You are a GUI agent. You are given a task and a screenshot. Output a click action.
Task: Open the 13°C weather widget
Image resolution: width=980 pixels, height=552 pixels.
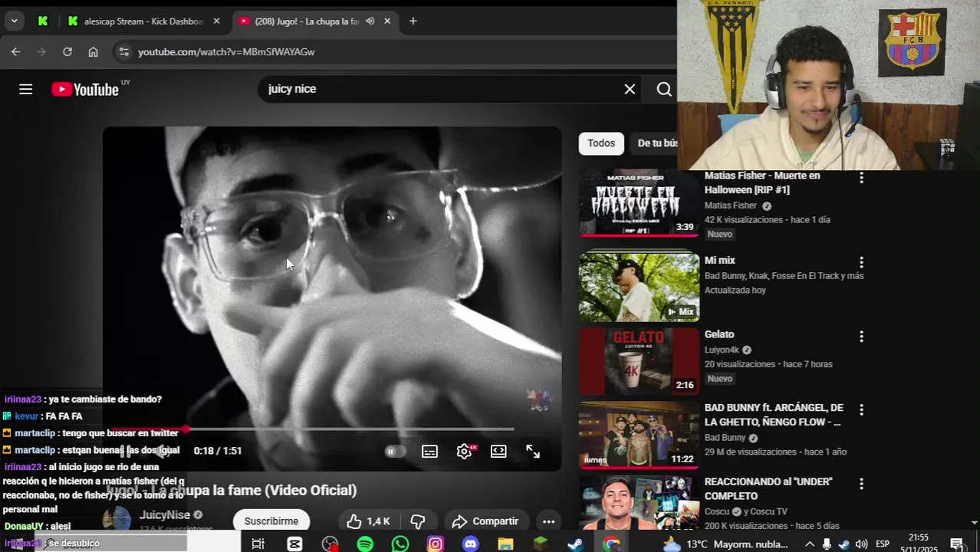(726, 544)
